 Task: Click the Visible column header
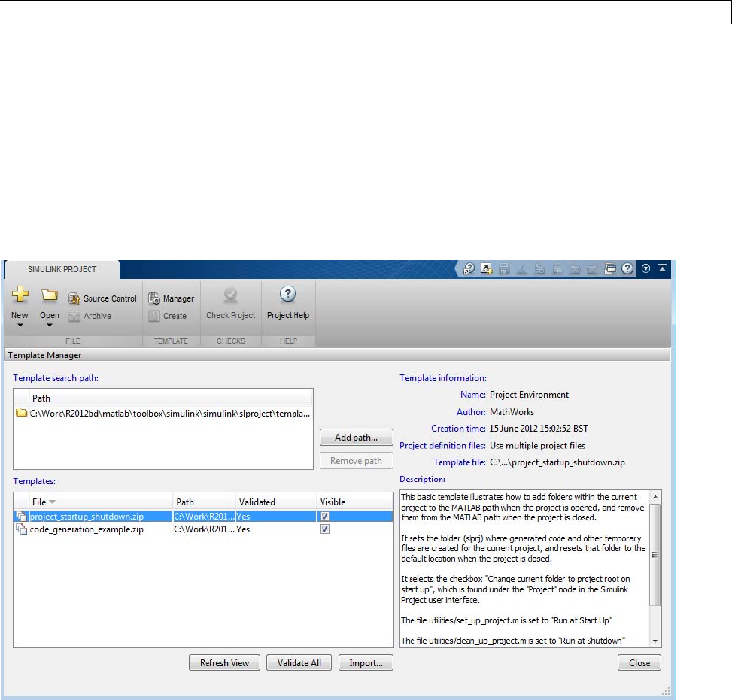pos(355,502)
